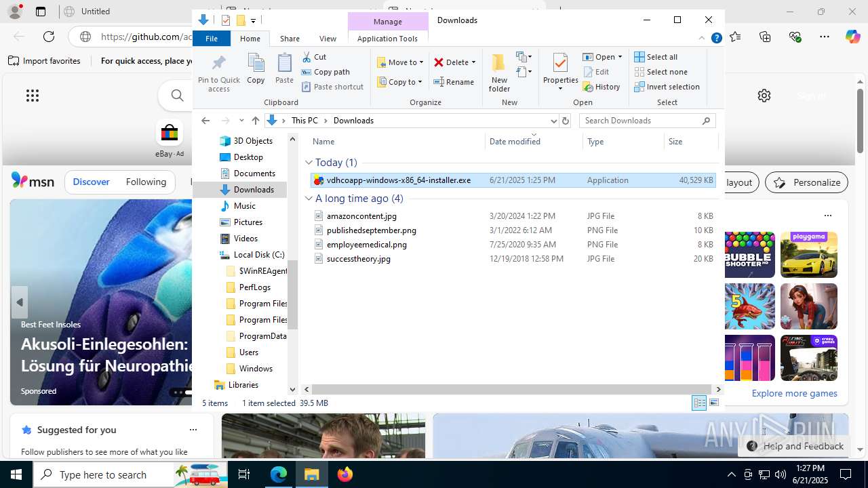This screenshot has height=488, width=868.
Task: Open the Delete dropdown arrow
Action: [x=473, y=62]
